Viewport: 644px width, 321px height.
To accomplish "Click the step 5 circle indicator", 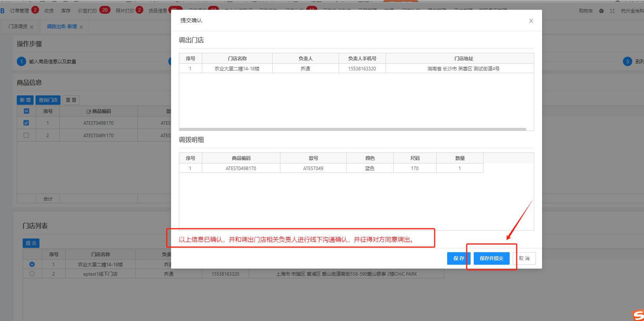I will click(627, 61).
